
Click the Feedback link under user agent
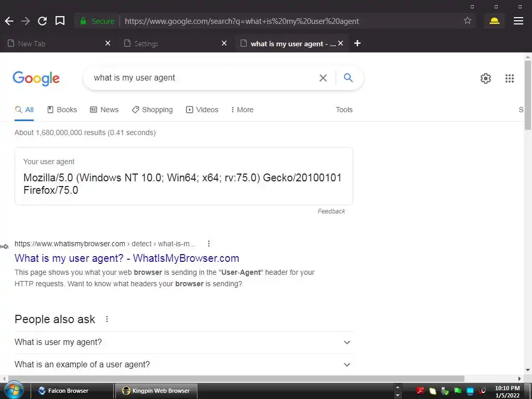(x=331, y=211)
